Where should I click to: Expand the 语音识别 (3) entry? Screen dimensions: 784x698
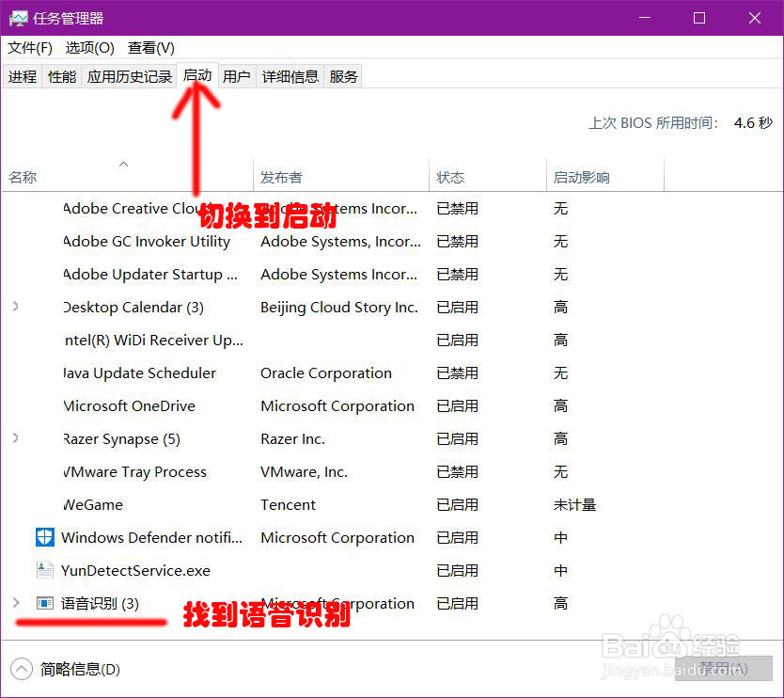point(16,603)
